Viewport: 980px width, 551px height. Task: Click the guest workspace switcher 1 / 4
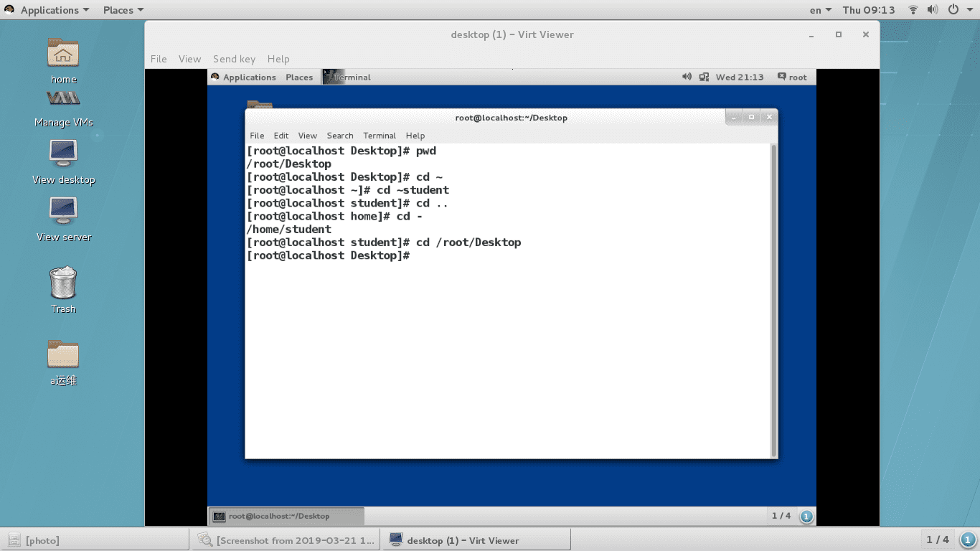click(x=781, y=516)
